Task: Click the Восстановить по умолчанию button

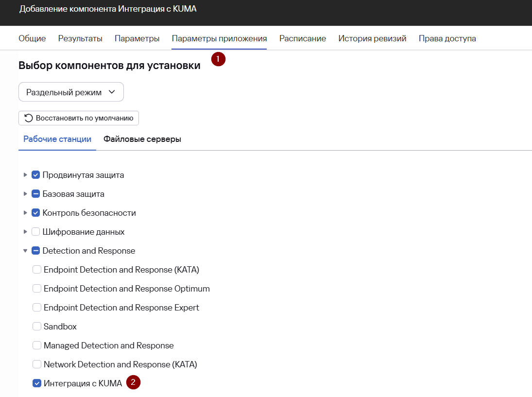Action: (79, 118)
